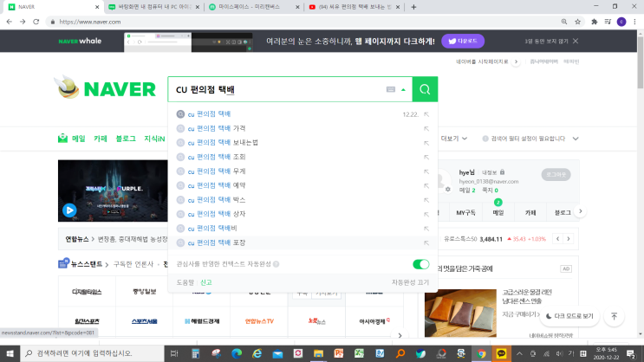Open KakaoTalk from the taskbar
This screenshot has width=644, height=362.
[501, 353]
